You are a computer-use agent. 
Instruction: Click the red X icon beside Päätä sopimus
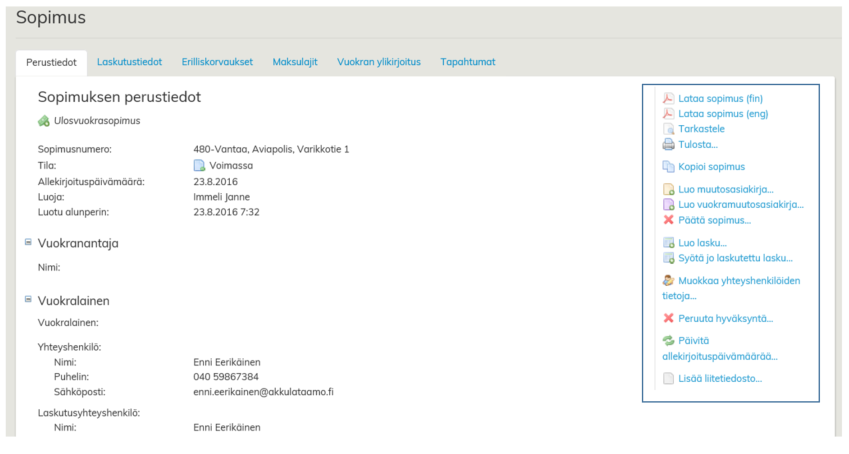coord(668,219)
